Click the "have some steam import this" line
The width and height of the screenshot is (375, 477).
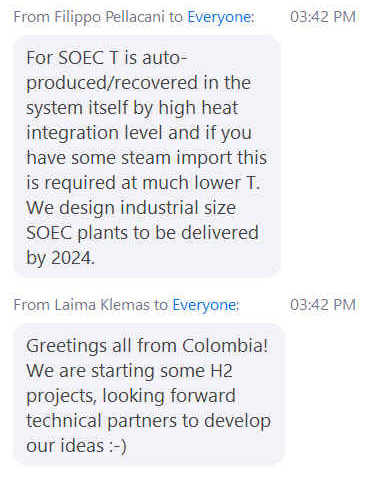147,157
